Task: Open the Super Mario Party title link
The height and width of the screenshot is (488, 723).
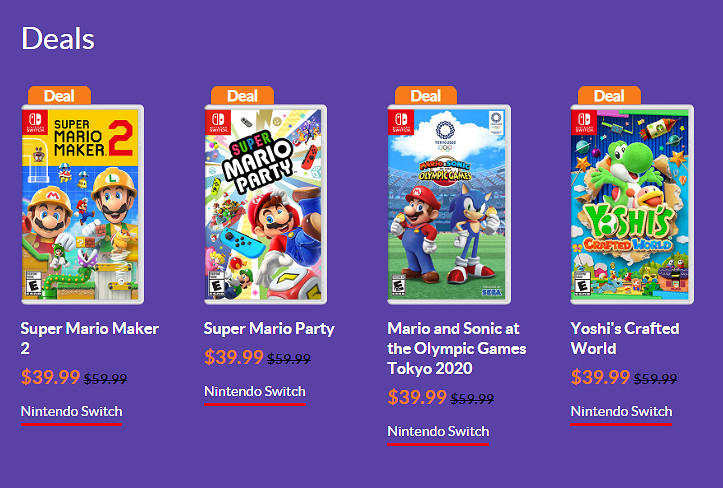Action: (x=269, y=328)
